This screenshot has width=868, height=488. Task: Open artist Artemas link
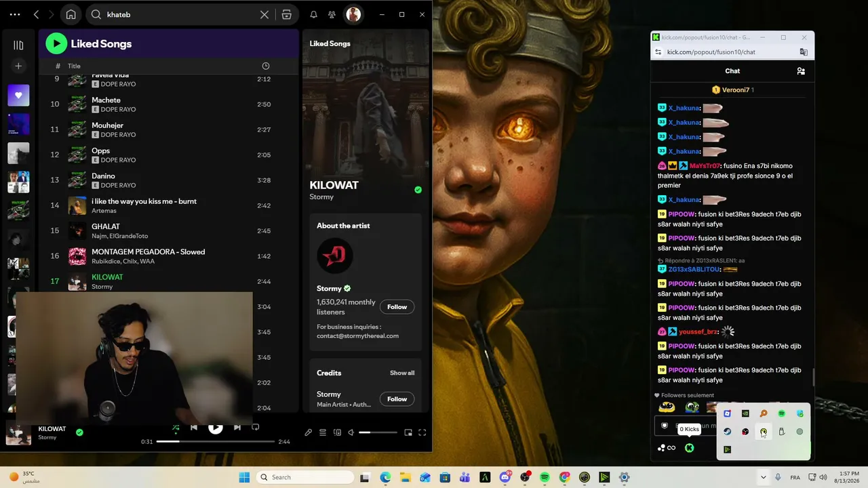(104, 211)
